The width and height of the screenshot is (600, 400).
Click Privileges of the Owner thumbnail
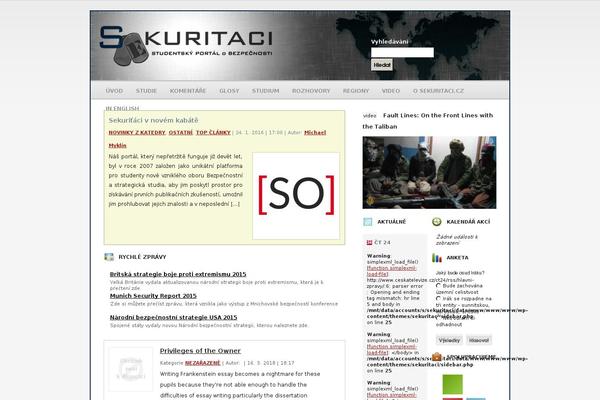[130, 369]
